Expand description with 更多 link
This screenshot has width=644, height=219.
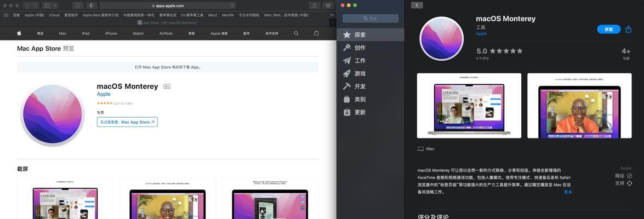coord(568,192)
